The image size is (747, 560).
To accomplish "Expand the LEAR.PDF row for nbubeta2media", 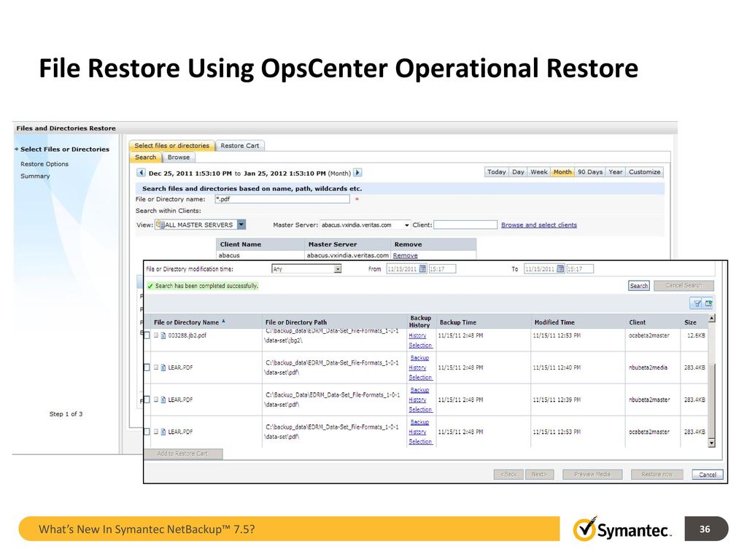I will (x=156, y=367).
